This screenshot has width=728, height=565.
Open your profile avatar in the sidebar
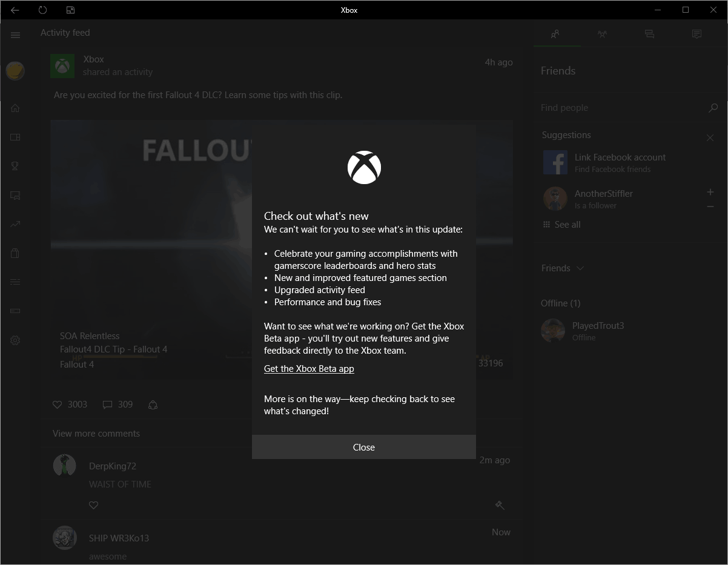15,71
